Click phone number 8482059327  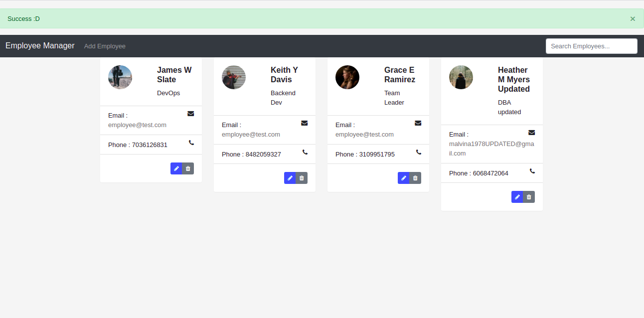(263, 155)
